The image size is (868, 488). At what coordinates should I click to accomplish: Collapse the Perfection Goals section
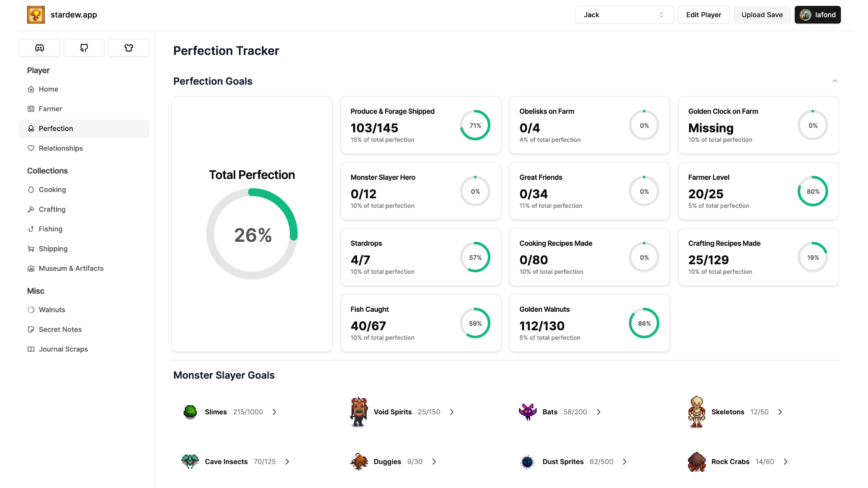point(835,81)
